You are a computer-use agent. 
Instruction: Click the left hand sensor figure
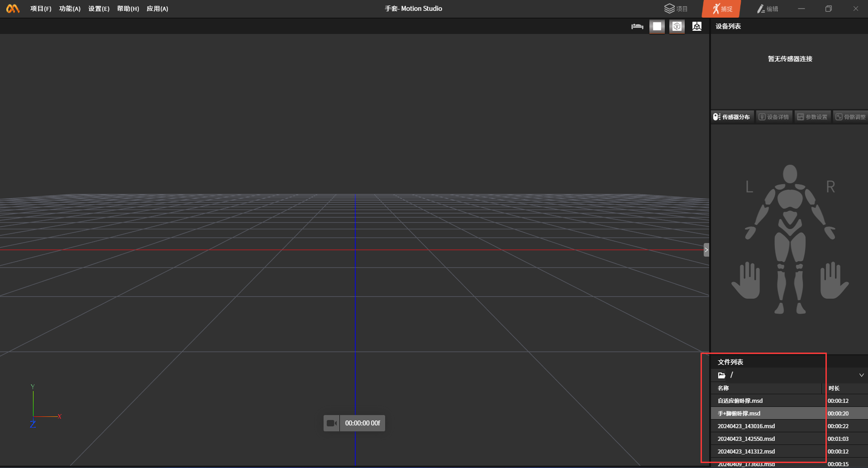[x=746, y=281]
